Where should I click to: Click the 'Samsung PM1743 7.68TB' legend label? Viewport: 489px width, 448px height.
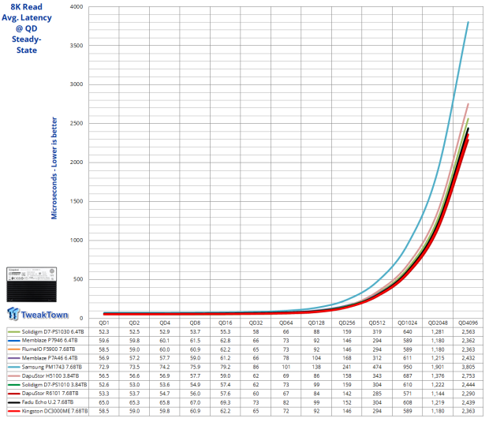(x=52, y=368)
